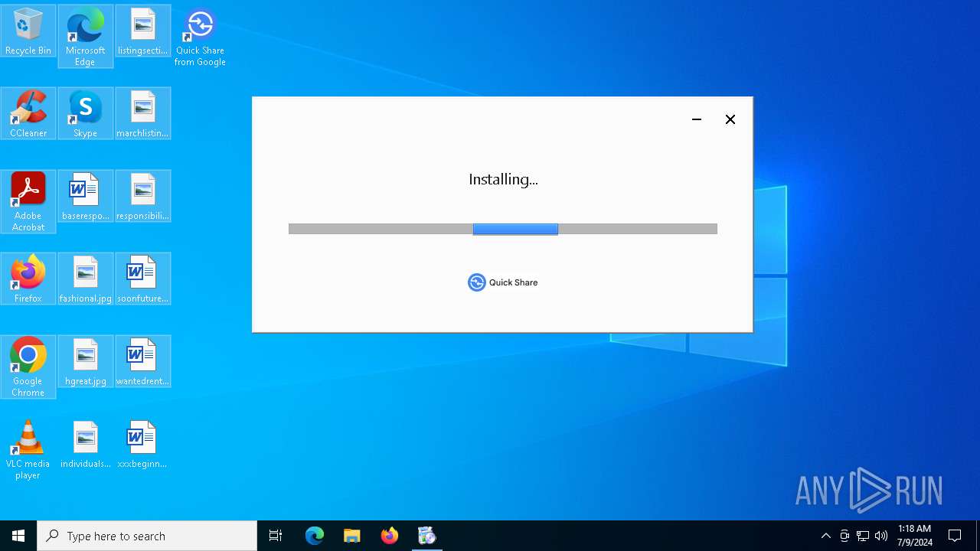Select the marchlistin... image file
The height and width of the screenshot is (551, 980).
[142, 113]
